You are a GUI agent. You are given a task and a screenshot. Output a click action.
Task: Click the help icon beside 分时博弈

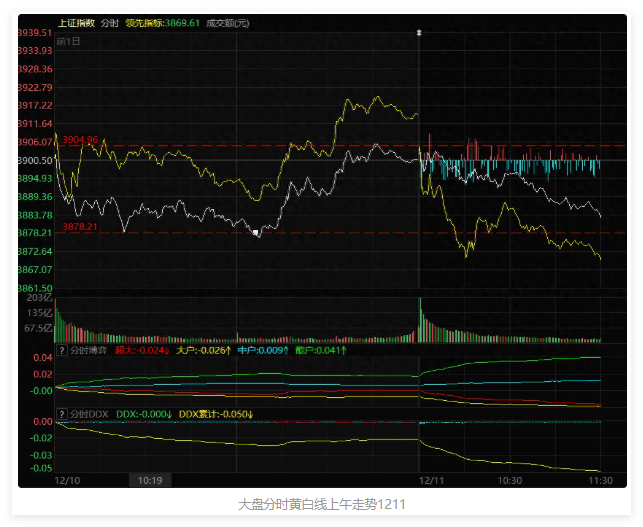tap(61, 351)
